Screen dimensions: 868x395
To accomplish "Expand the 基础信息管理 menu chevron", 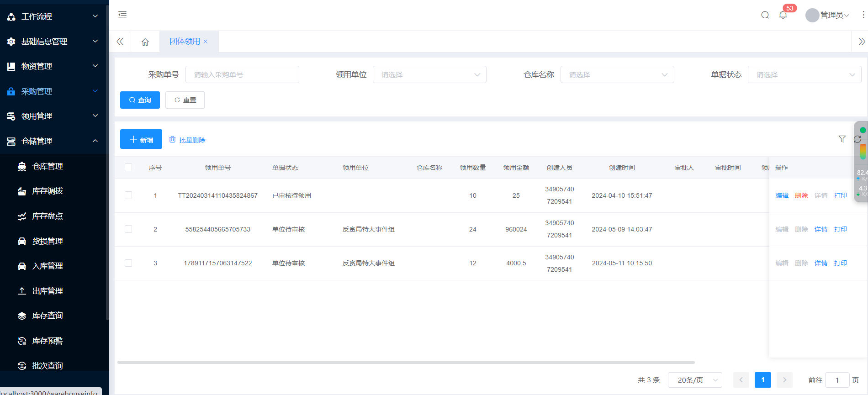I will pyautogui.click(x=95, y=41).
